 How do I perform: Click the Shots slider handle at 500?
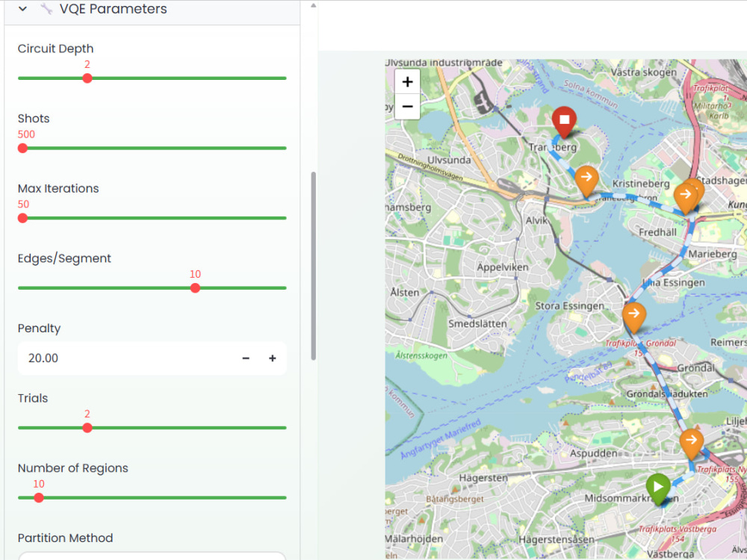[22, 148]
